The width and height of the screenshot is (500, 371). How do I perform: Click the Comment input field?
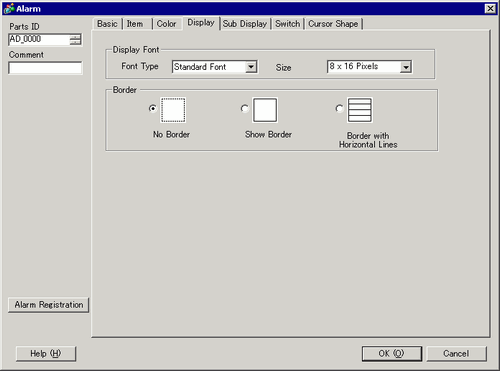pos(45,68)
